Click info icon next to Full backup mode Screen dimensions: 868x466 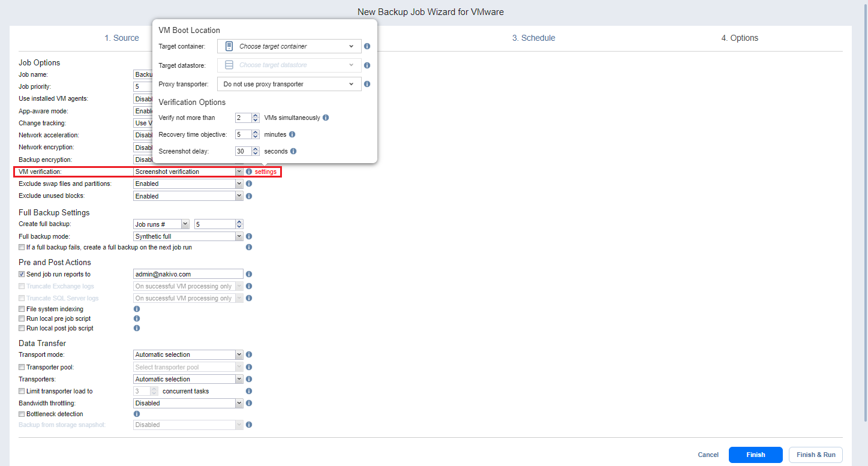[x=249, y=236]
